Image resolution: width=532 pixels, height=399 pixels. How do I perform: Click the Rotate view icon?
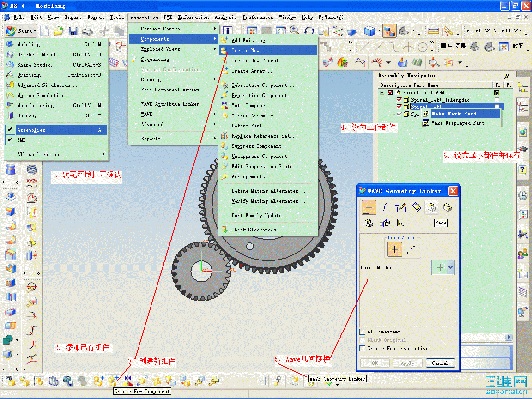(x=309, y=31)
